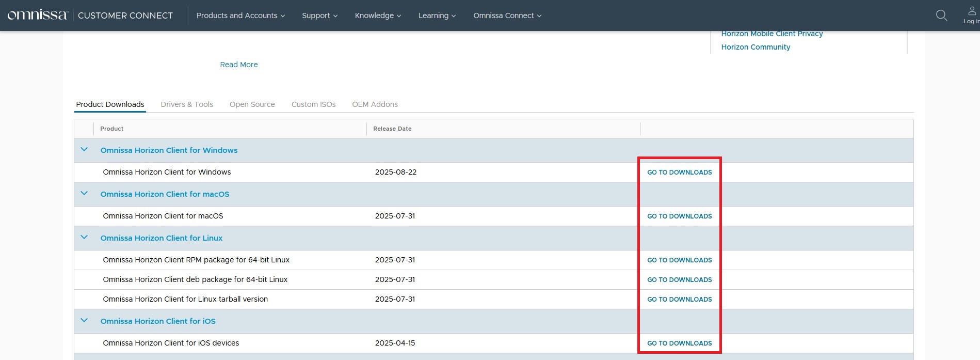The image size is (980, 360).
Task: Click the Read More link
Action: [238, 65]
